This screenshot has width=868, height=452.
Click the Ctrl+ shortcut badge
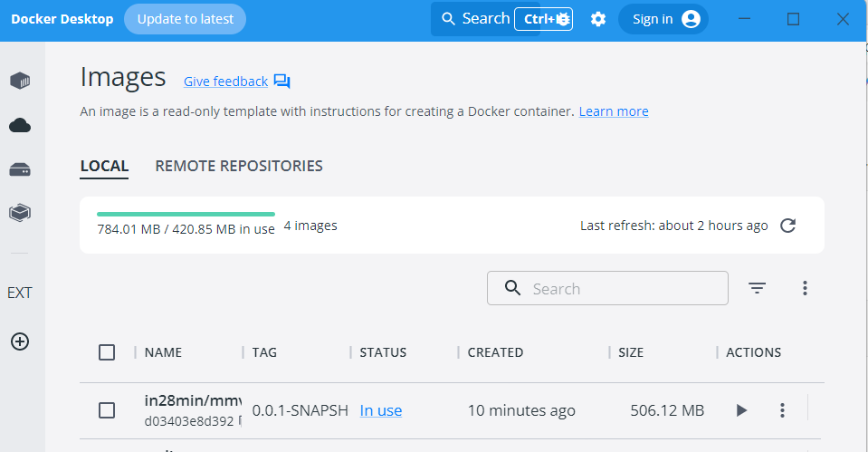click(544, 19)
